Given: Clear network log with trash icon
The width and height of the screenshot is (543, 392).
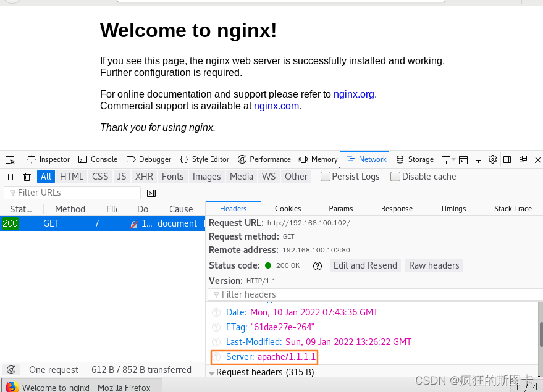Looking at the screenshot, I should point(27,177).
